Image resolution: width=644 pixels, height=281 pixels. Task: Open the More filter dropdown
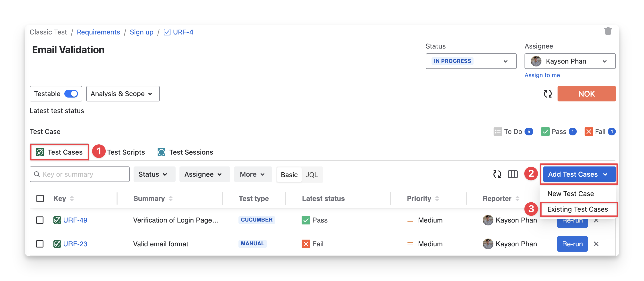point(253,174)
